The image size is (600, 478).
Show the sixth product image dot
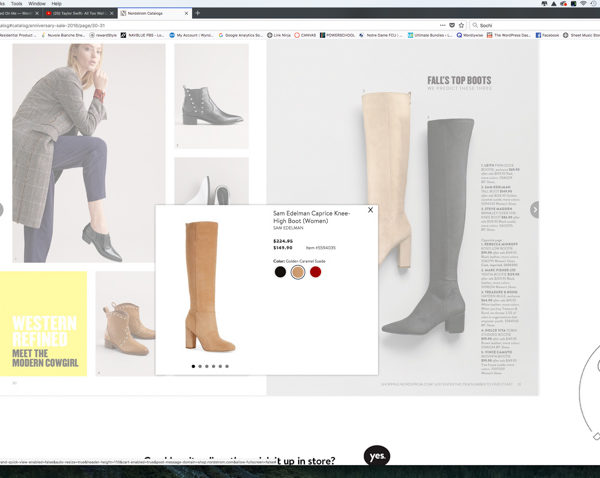227,366
